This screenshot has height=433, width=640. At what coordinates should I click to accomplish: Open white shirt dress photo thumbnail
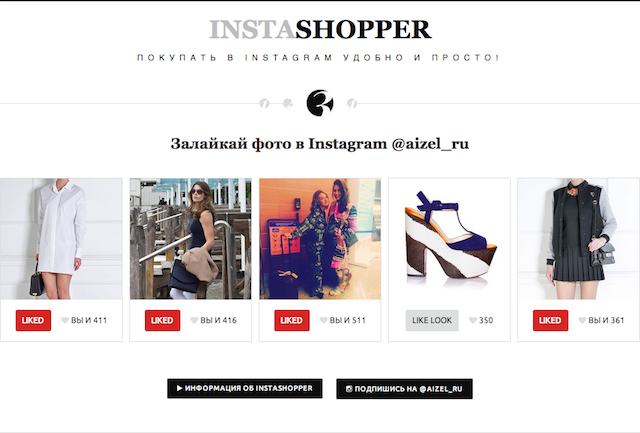coord(61,239)
